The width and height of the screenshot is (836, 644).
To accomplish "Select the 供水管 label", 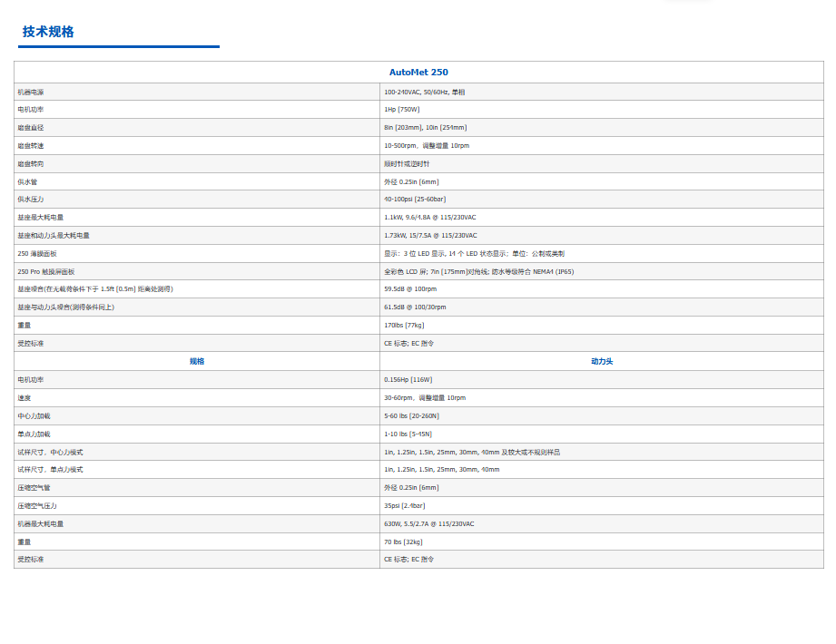I will [28, 182].
